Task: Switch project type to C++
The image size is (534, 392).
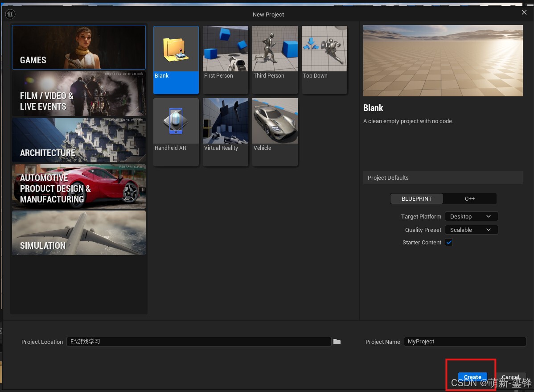Action: coord(470,199)
